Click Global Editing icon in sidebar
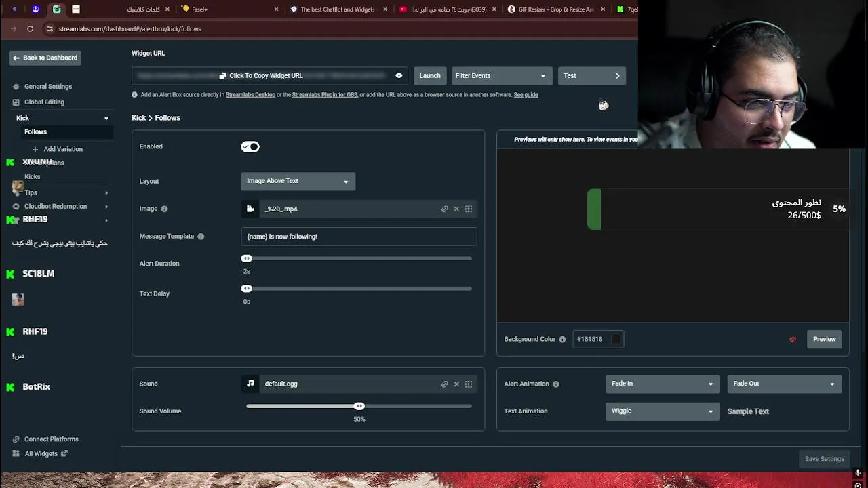 pyautogui.click(x=16, y=102)
